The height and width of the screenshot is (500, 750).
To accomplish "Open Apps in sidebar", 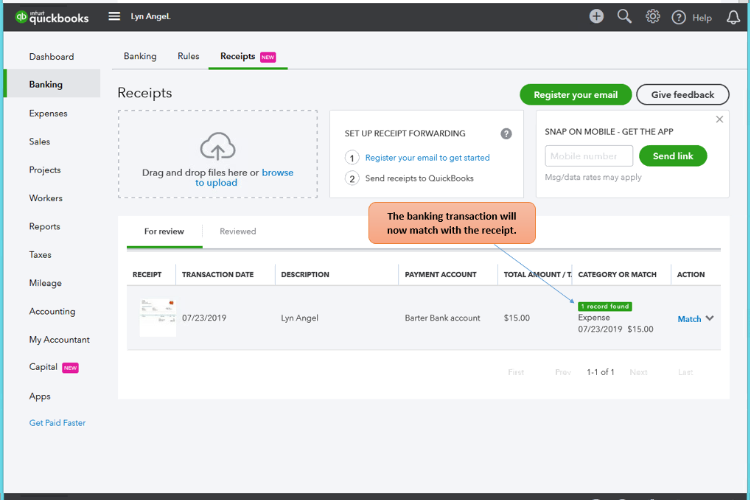I will 40,396.
